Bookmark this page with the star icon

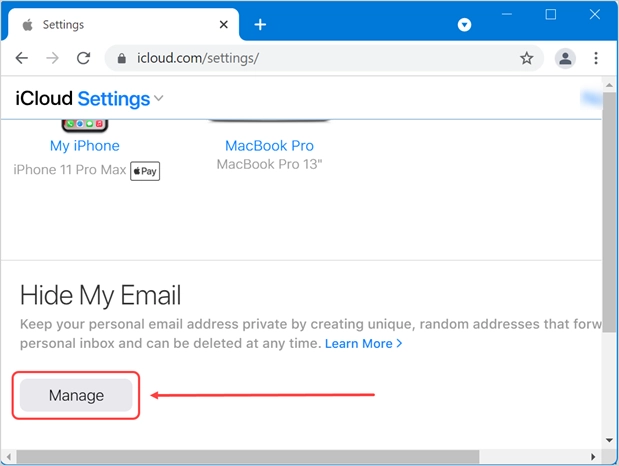coord(527,58)
